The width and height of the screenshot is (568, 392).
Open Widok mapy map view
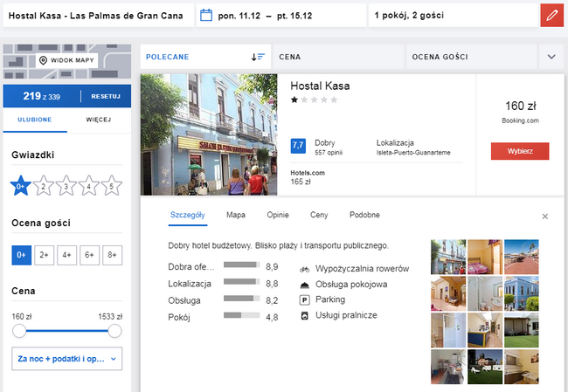pyautogui.click(x=67, y=60)
